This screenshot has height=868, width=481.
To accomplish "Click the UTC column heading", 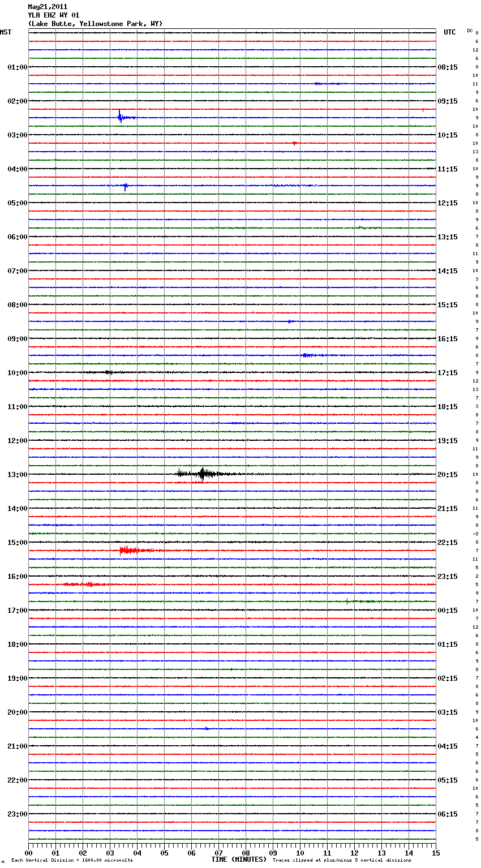I will pyautogui.click(x=450, y=32).
